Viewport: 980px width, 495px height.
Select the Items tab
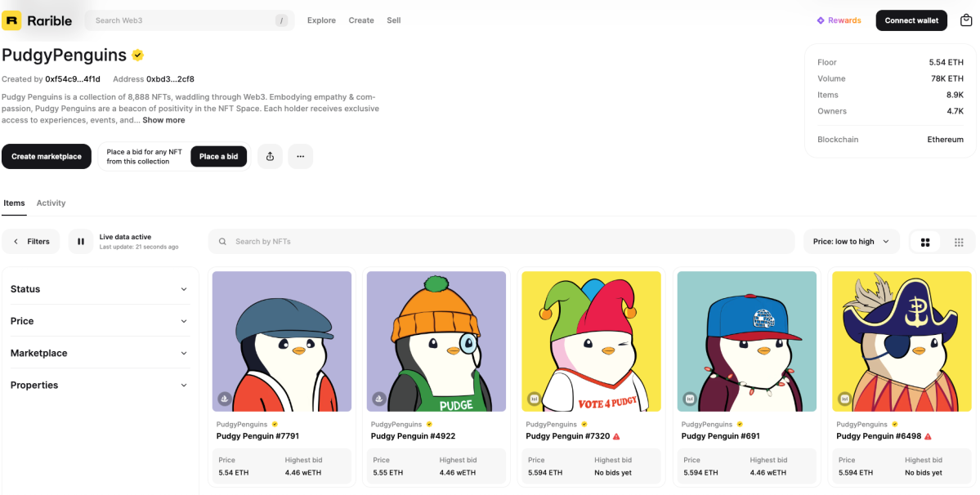14,203
